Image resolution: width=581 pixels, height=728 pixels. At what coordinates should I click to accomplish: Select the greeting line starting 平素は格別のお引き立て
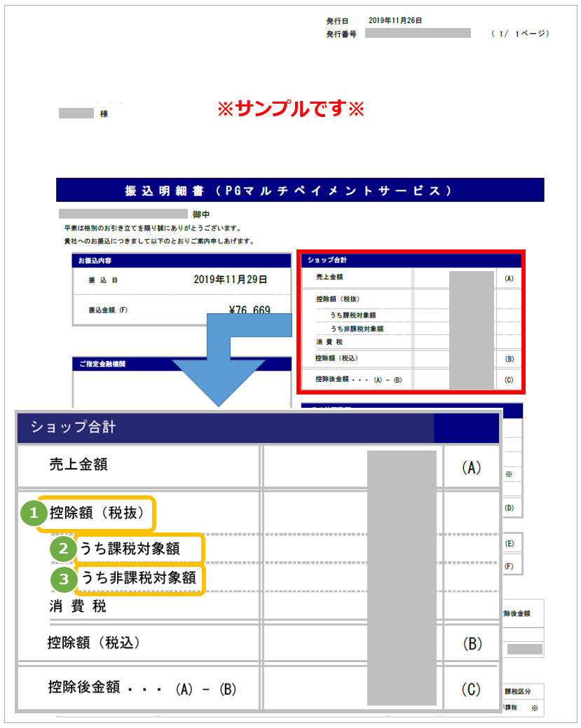point(153,228)
